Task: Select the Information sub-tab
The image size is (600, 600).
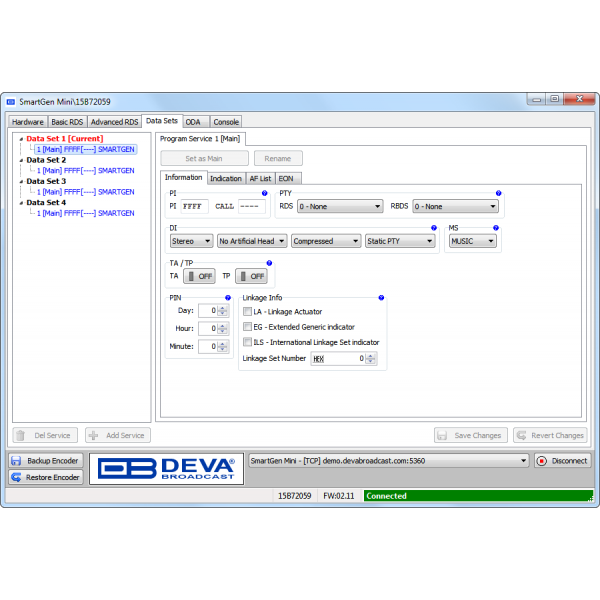Action: click(184, 177)
